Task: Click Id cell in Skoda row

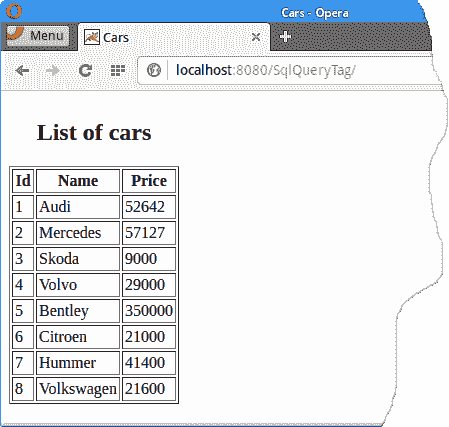Action: pyautogui.click(x=23, y=259)
